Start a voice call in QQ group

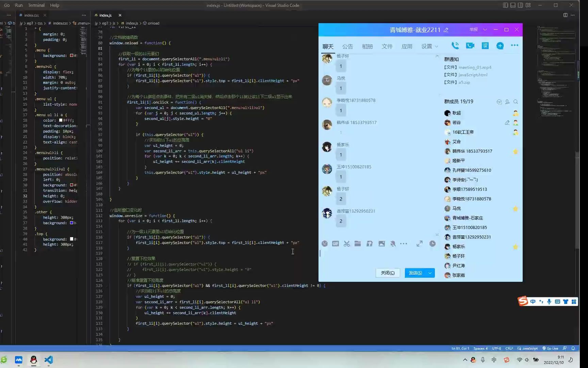click(455, 46)
